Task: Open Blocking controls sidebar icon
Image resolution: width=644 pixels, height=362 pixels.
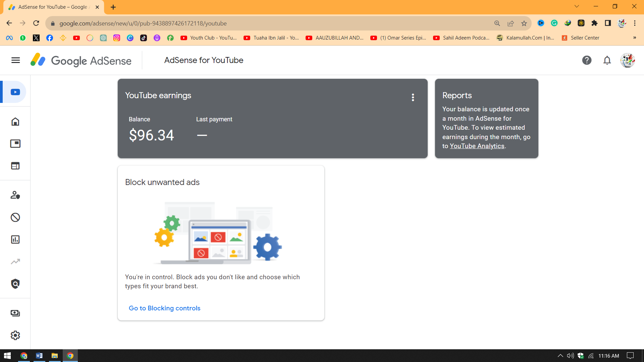Action: click(x=15, y=217)
